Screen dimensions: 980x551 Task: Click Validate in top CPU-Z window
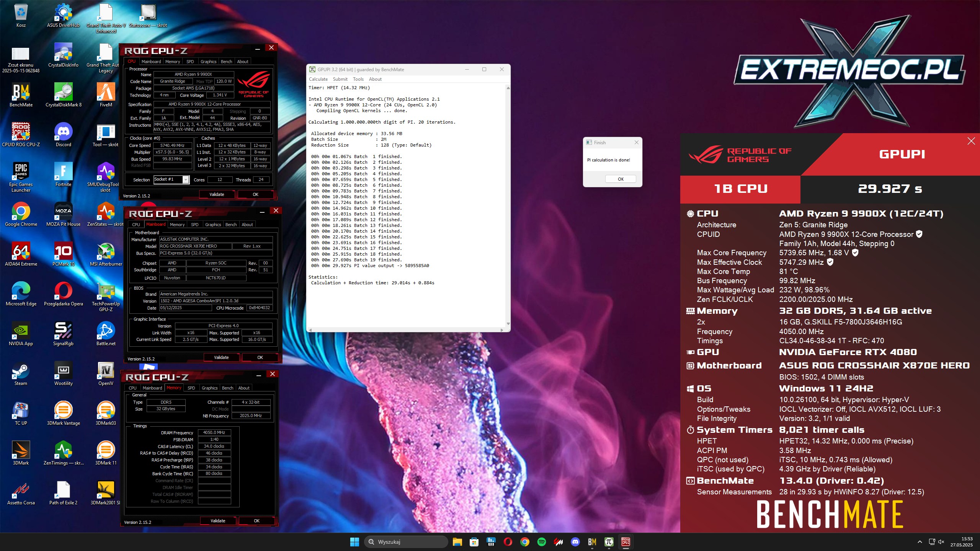point(217,194)
